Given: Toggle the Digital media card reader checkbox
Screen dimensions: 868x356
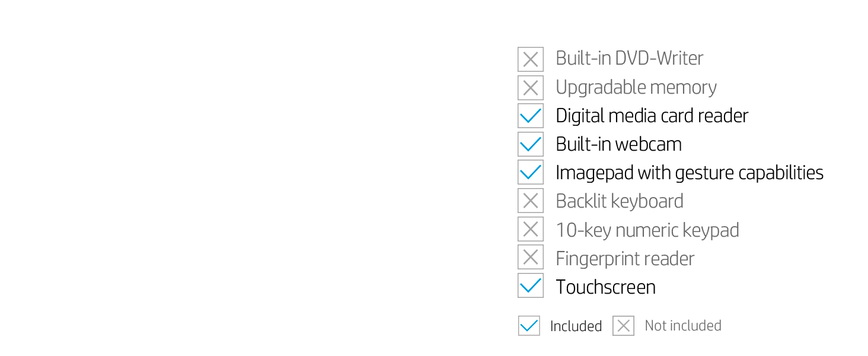Looking at the screenshot, I should [530, 116].
